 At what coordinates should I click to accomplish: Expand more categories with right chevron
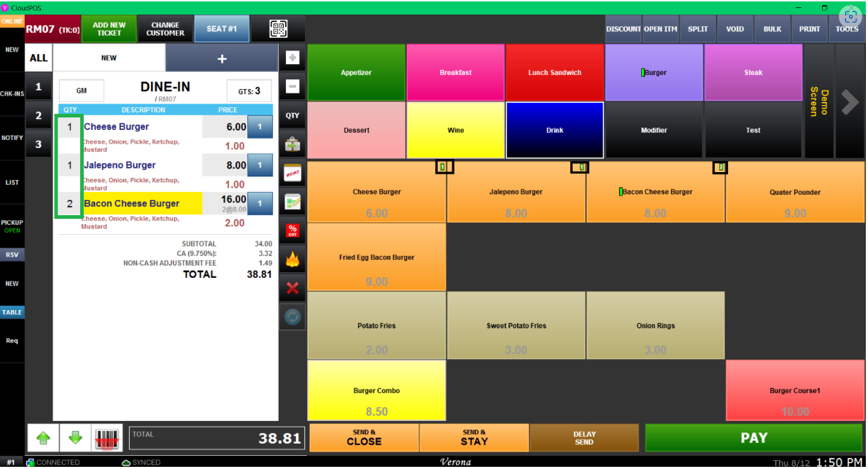click(x=850, y=102)
